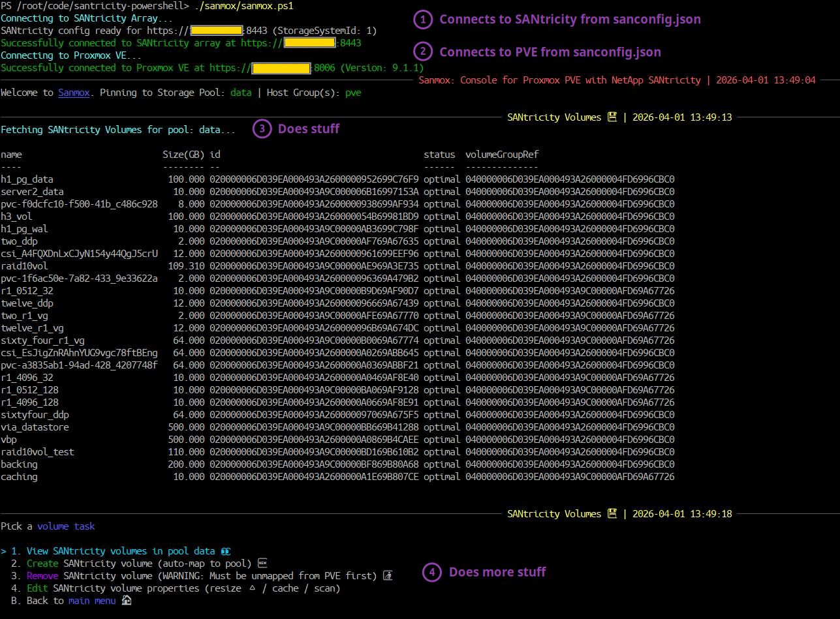Click the house icon next to main menu
The width and height of the screenshot is (840, 619).
pos(127,601)
